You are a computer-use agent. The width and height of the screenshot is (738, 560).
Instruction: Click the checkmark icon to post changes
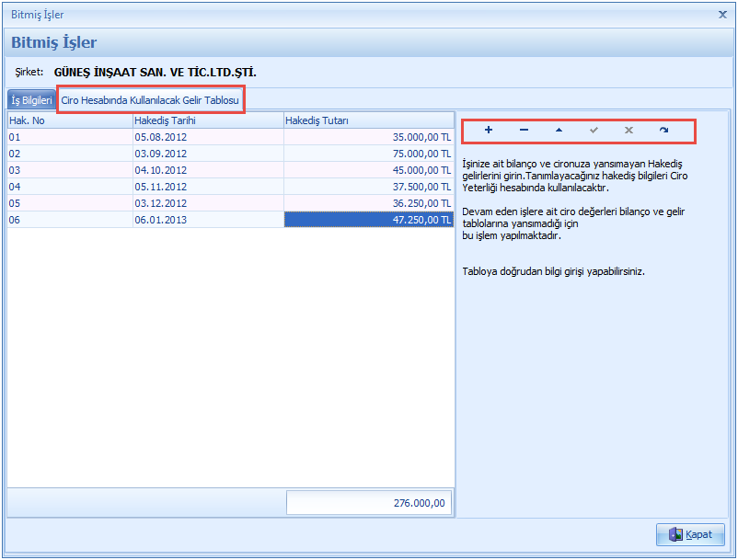[594, 131]
